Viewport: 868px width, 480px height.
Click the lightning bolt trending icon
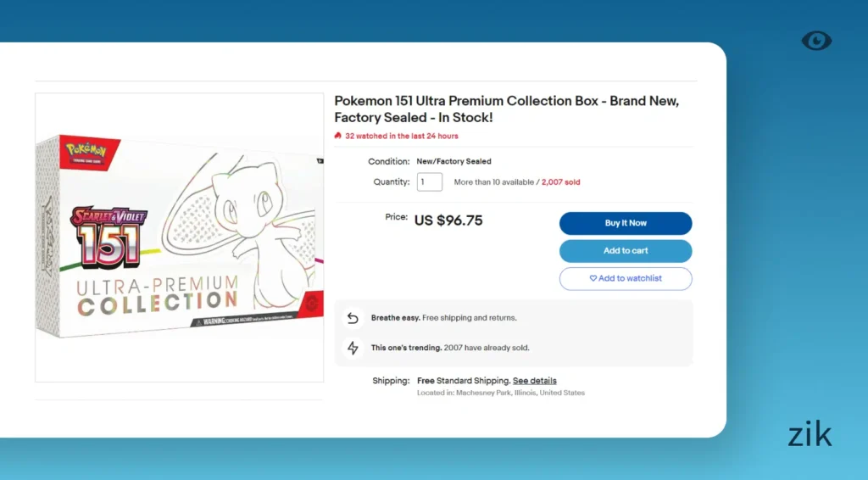[353, 348]
